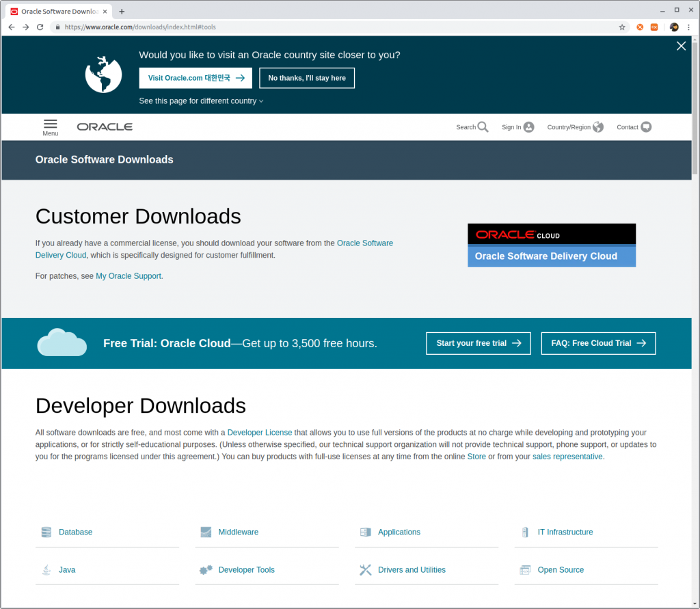The image size is (700, 609).
Task: Click the Chrome profile avatar
Action: click(x=674, y=27)
